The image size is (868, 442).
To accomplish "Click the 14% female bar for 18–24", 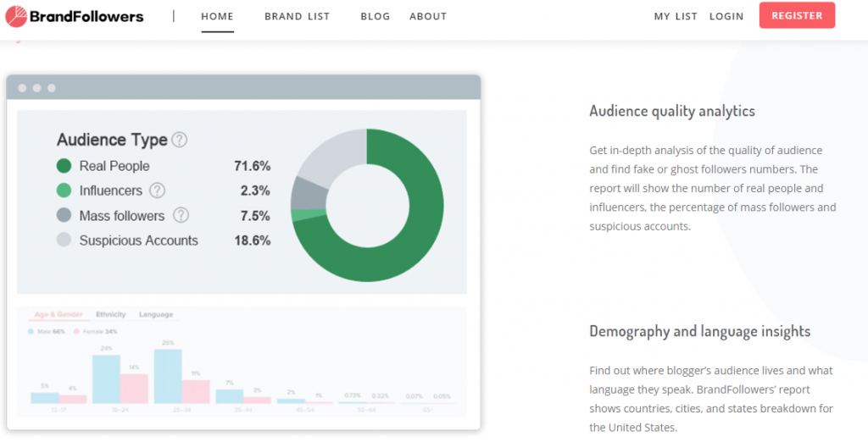I will [135, 389].
